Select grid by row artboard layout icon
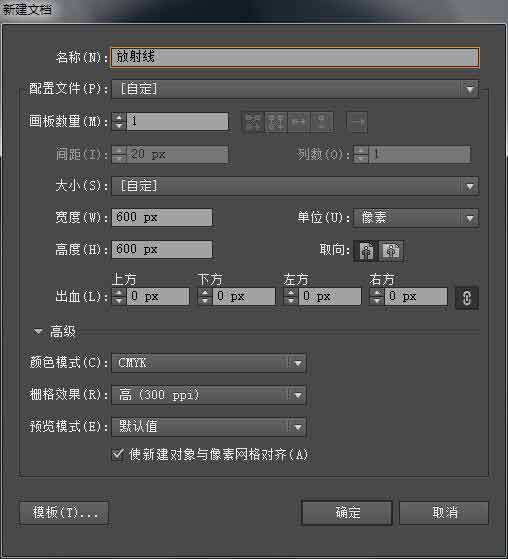Viewport: 508px width, 559px height. [x=253, y=122]
